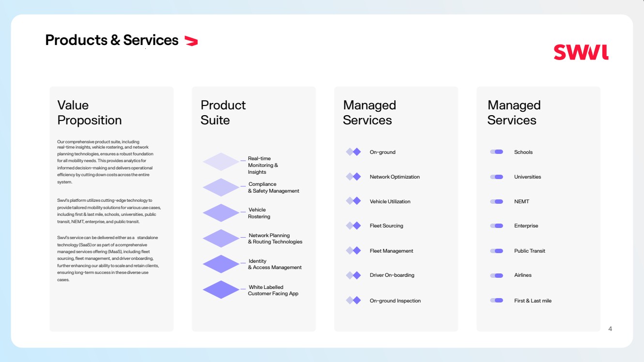The image size is (644, 362).
Task: Click the First & Last mile label
Action: 533,301
